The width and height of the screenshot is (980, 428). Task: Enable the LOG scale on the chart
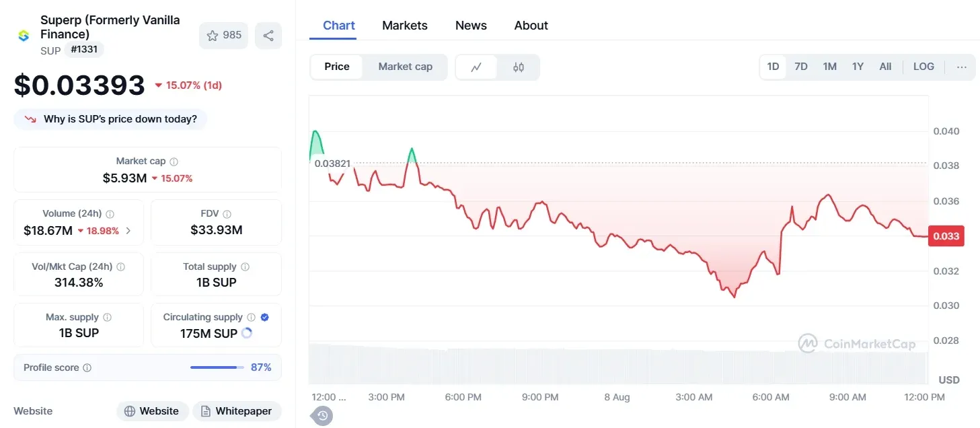[x=923, y=67]
